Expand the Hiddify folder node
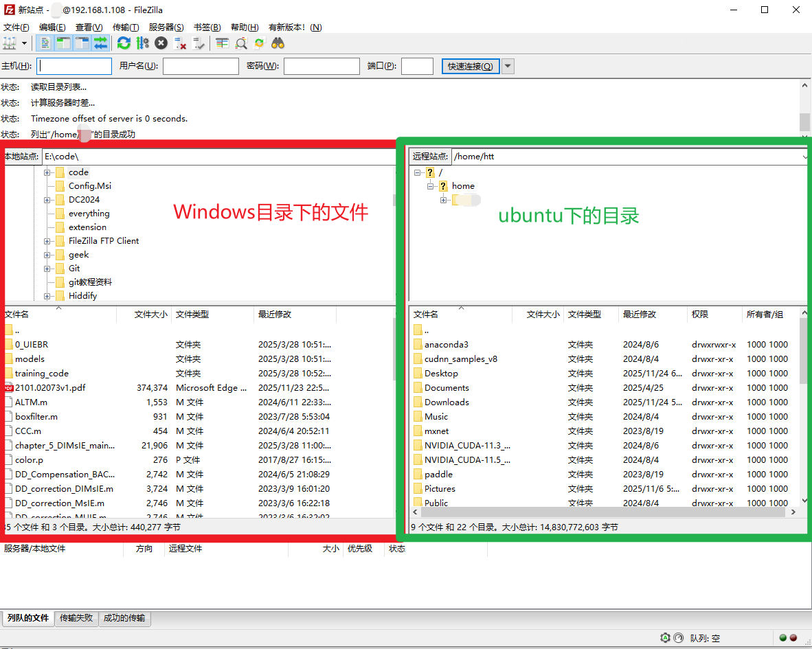 point(47,297)
